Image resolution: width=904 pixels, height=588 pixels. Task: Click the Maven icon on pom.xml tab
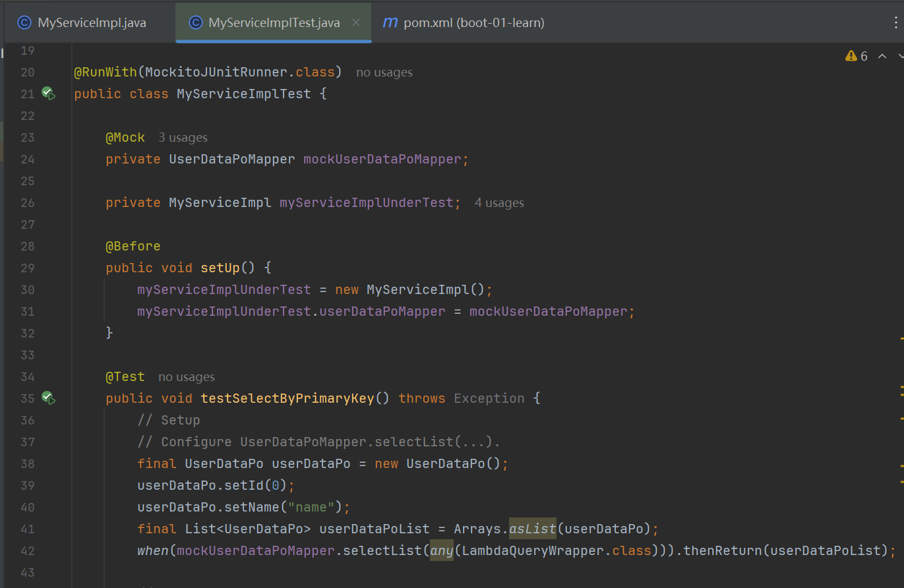pyautogui.click(x=390, y=22)
